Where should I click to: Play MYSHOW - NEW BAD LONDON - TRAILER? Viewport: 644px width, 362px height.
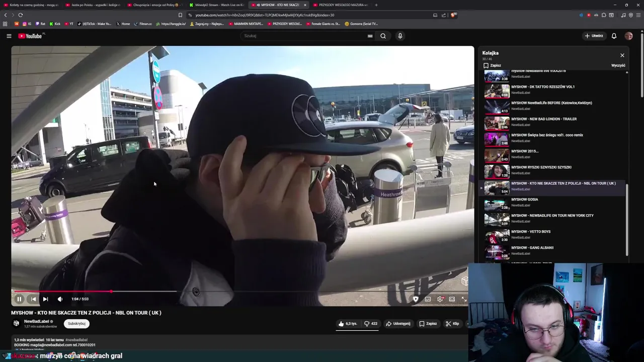pyautogui.click(x=553, y=123)
